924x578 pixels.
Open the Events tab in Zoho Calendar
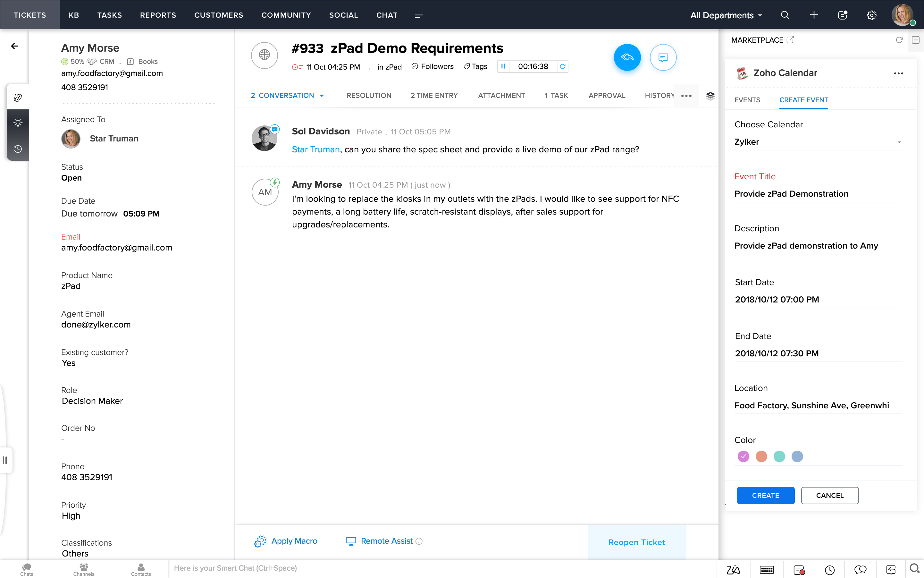pos(747,100)
